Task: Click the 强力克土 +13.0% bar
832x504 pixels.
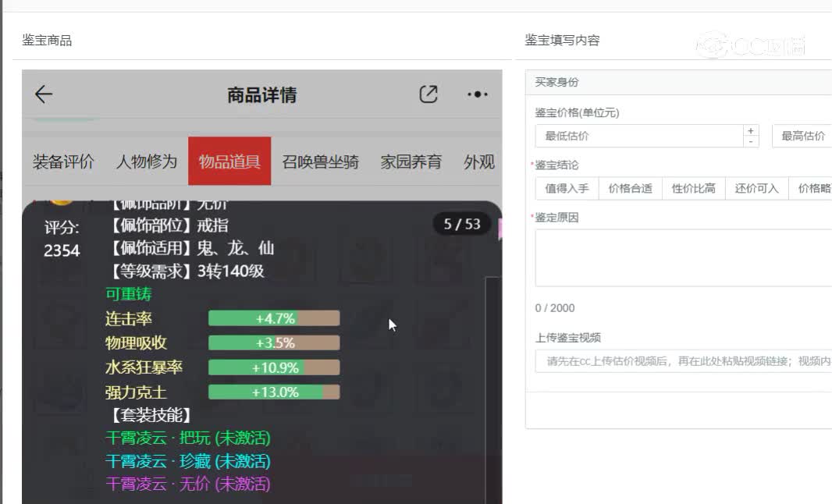Action: [x=274, y=392]
